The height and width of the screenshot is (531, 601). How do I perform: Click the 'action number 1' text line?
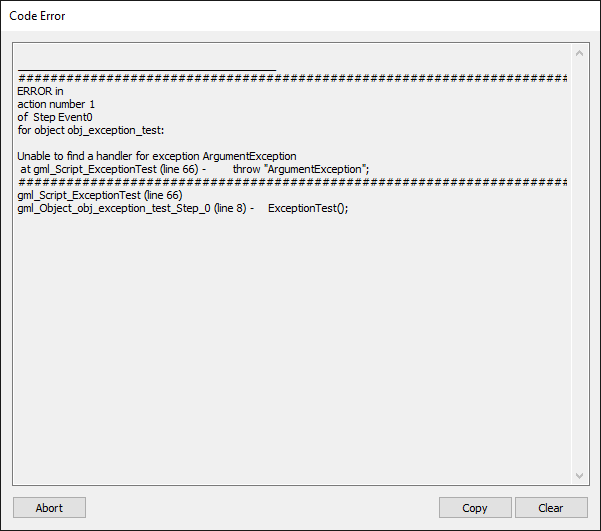(56, 104)
